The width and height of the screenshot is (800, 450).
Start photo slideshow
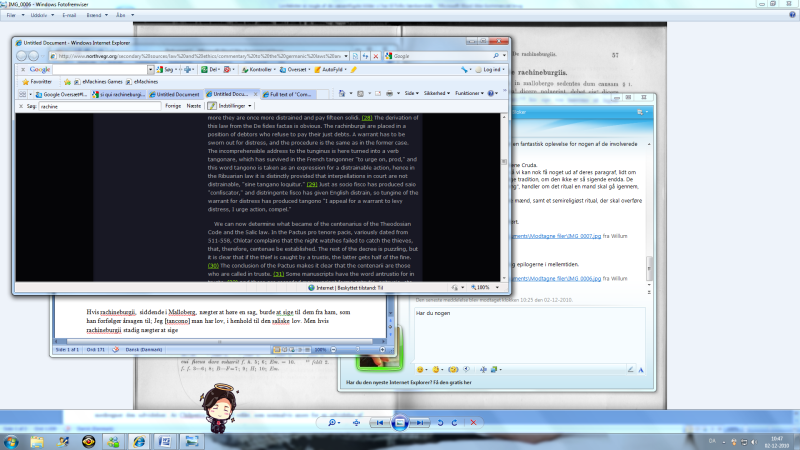click(400, 422)
